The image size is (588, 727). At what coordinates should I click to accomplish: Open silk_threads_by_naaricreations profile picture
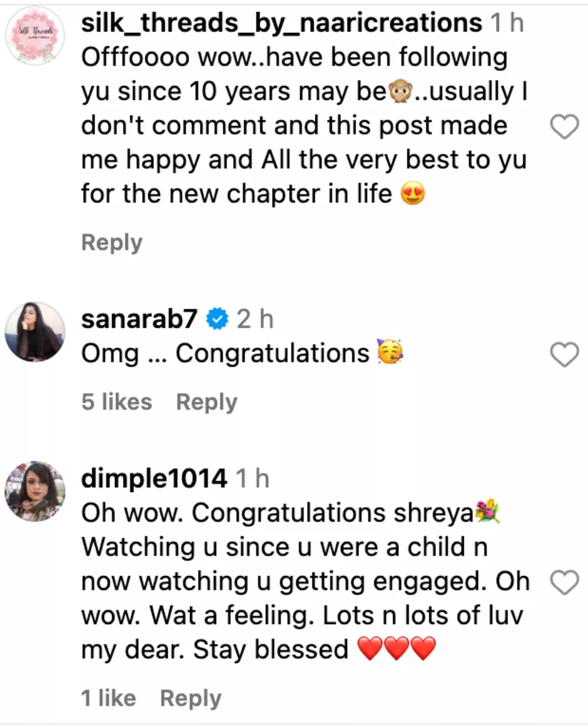(35, 35)
